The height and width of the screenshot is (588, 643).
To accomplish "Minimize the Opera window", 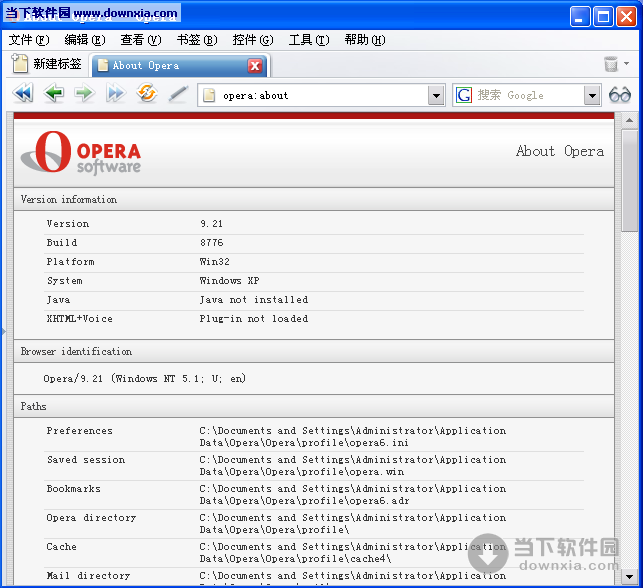I will pos(580,17).
